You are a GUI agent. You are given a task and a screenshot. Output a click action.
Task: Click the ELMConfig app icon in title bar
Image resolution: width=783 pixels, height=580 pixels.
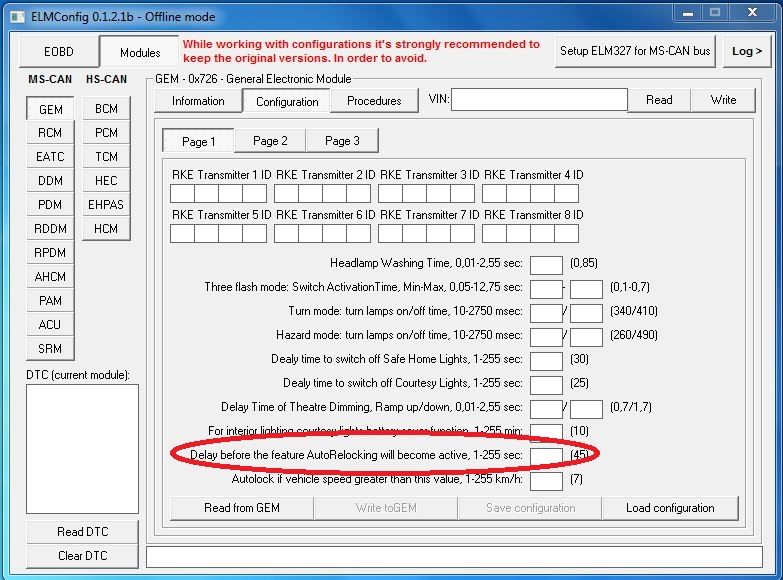[x=18, y=17]
